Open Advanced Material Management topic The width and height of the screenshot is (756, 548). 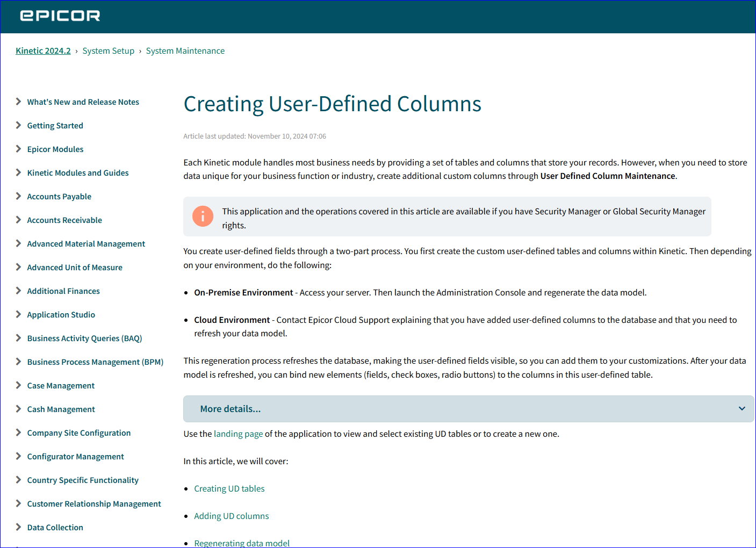86,244
